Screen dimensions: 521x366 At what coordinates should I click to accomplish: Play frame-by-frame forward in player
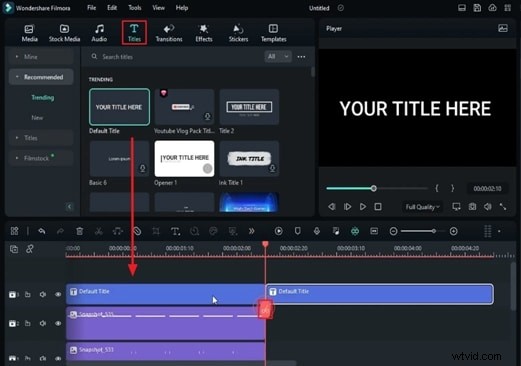click(x=347, y=207)
